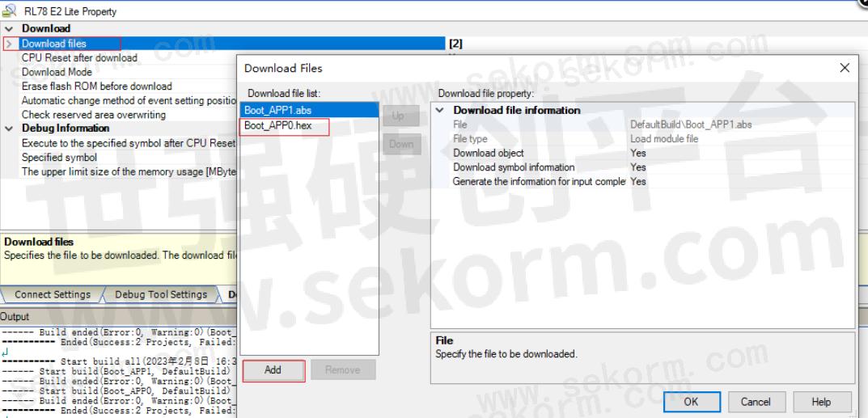Open Help for Download Files
This screenshot has height=418, width=868.
(x=820, y=402)
